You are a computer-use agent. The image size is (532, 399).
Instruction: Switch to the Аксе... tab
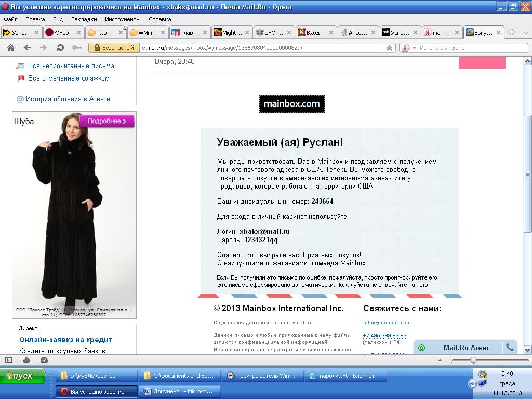(x=357, y=33)
